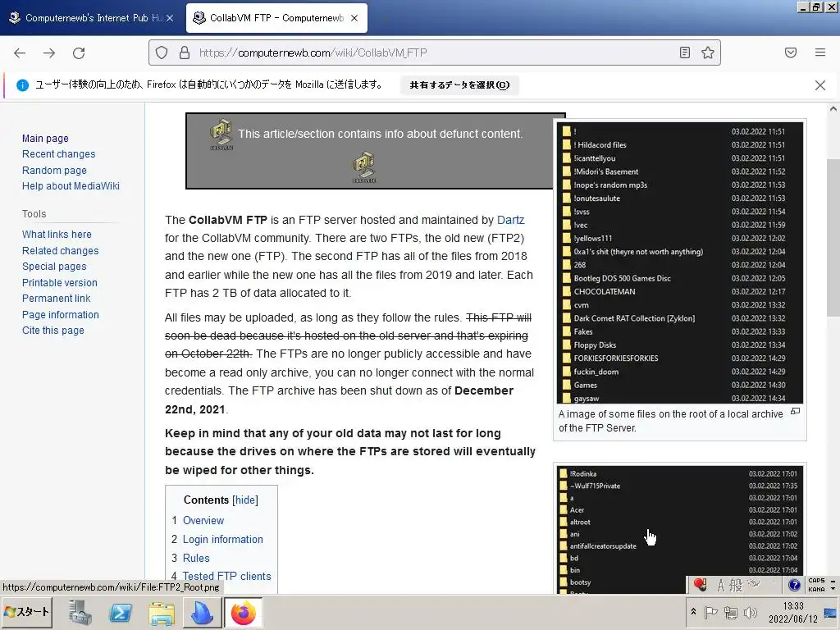Click the scrollbar up arrow
Viewport: 840px width, 630px height.
(833, 109)
